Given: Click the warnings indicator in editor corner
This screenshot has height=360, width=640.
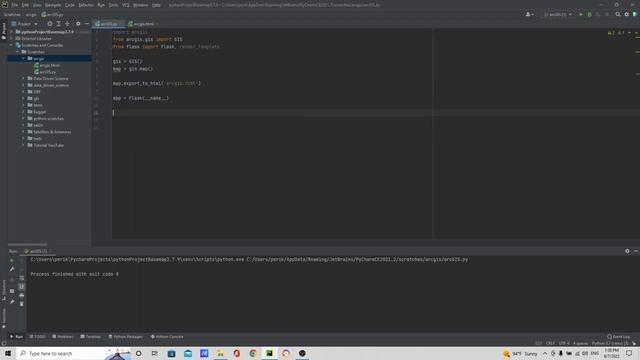Looking at the screenshot, I should (x=616, y=33).
